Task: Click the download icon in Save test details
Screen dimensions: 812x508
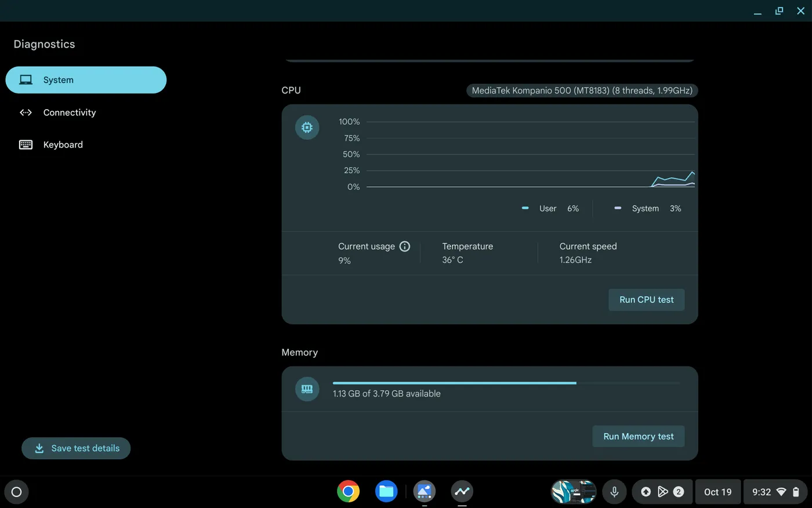Action: tap(39, 448)
